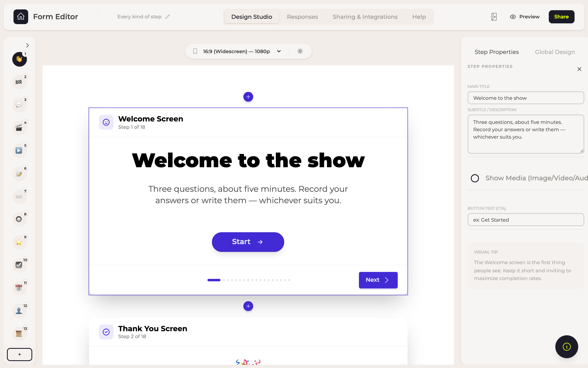Image resolution: width=588 pixels, height=368 pixels.
Task: Select step 11 calendar icon
Action: [19, 288]
